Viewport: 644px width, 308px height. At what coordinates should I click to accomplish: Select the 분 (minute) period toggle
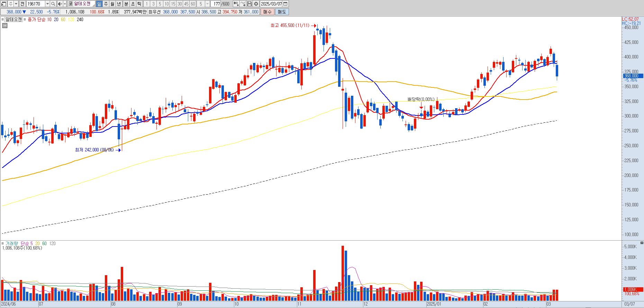(x=126, y=4)
